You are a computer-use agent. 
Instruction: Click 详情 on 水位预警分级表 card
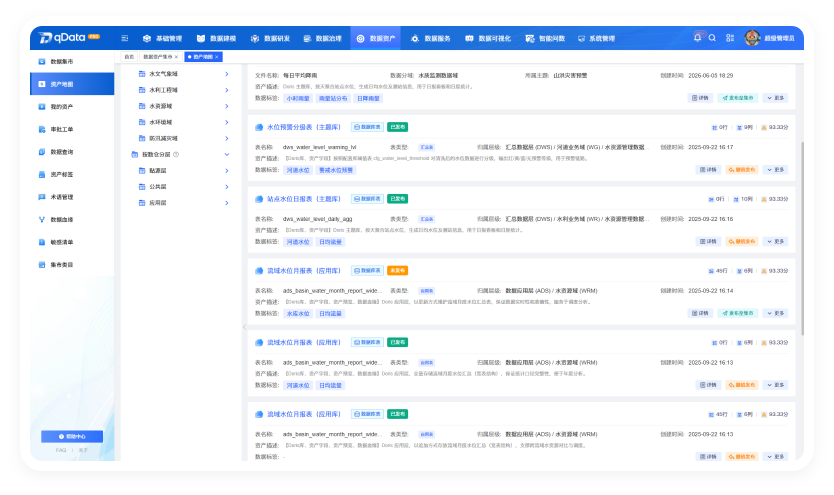click(708, 170)
